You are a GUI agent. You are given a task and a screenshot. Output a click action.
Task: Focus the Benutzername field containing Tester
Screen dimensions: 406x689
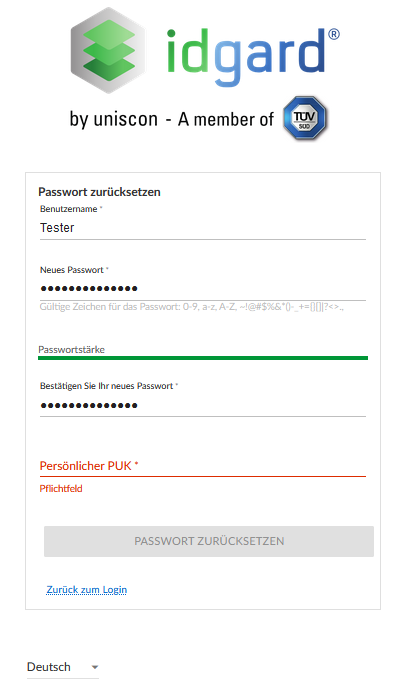point(203,228)
